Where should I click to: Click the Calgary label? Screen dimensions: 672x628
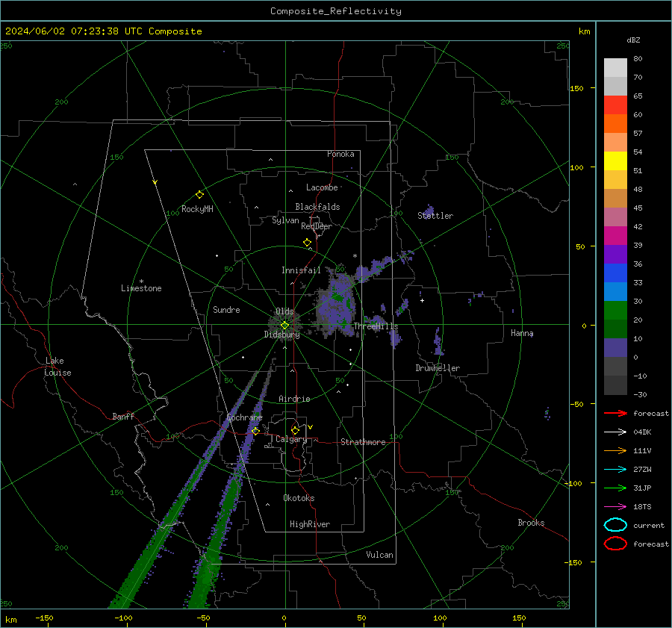click(x=291, y=439)
